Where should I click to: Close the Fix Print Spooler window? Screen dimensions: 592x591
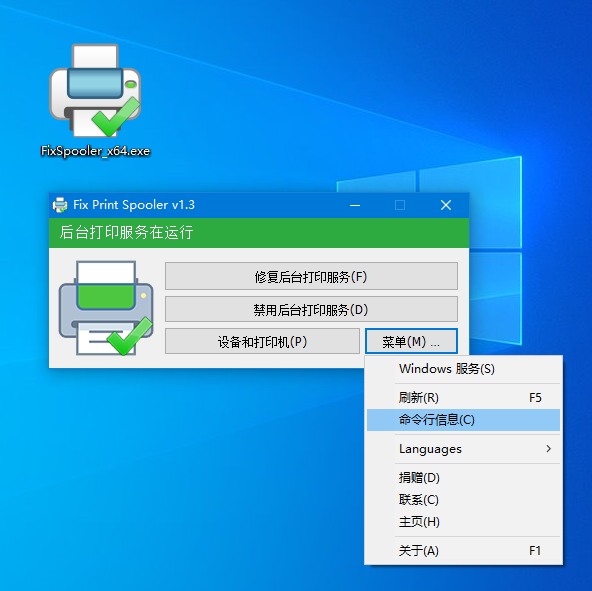click(x=446, y=205)
